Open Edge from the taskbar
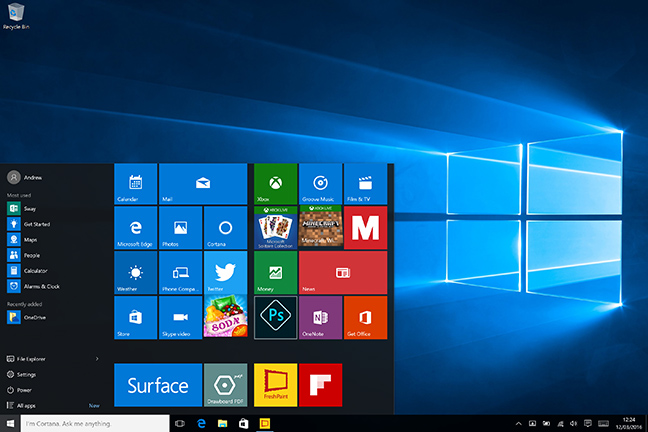 [201, 423]
